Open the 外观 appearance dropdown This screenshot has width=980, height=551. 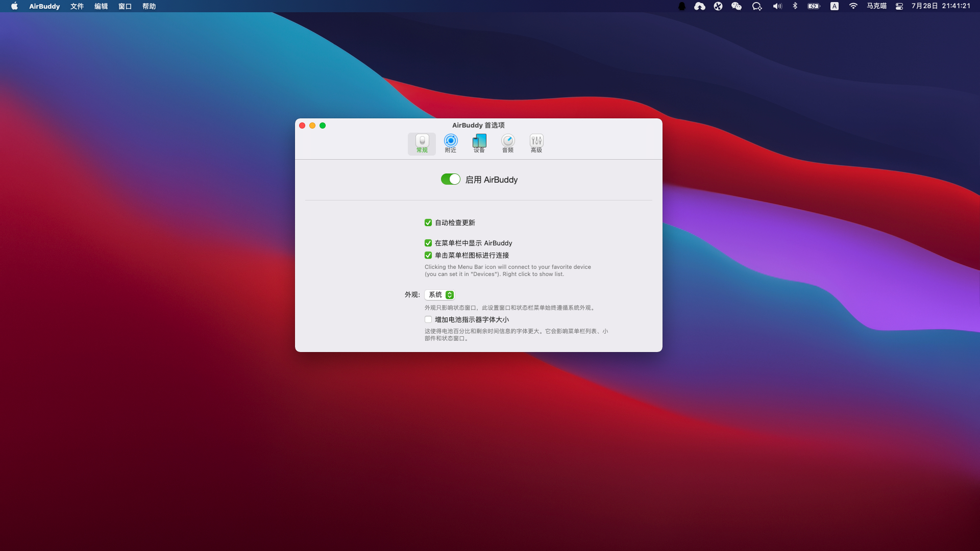pyautogui.click(x=439, y=295)
